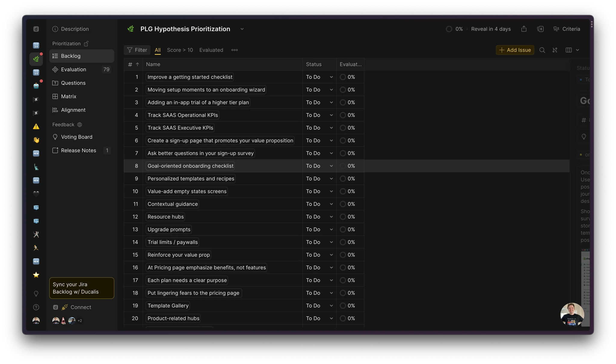
Task: Click the 0% overall evaluation progress in header
Action: click(454, 29)
